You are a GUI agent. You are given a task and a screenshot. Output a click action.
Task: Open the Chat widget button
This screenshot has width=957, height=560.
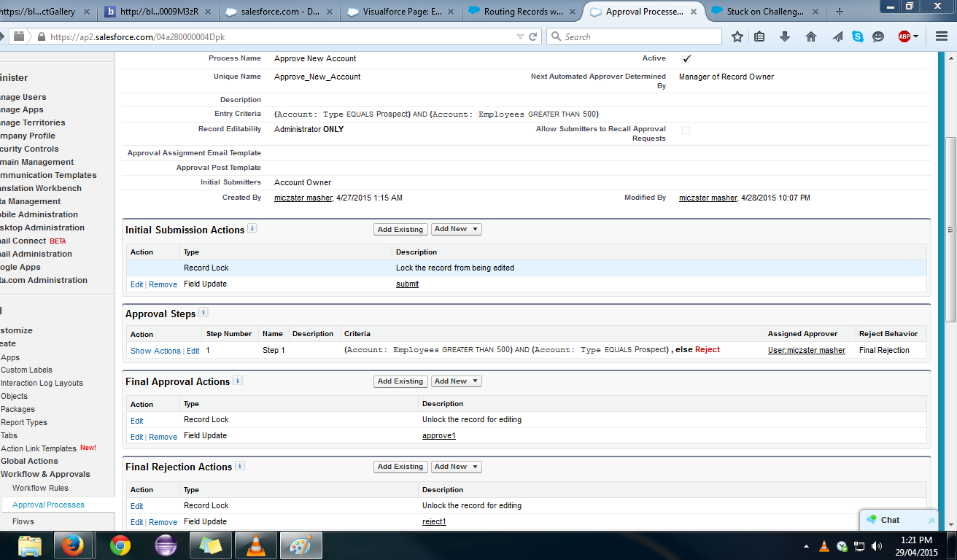click(899, 521)
